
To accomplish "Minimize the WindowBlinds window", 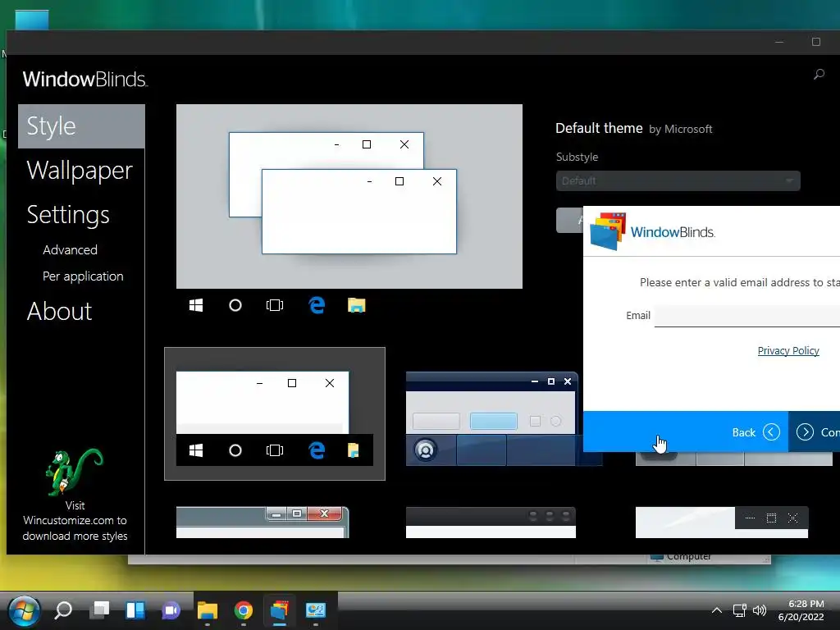I will [x=779, y=42].
